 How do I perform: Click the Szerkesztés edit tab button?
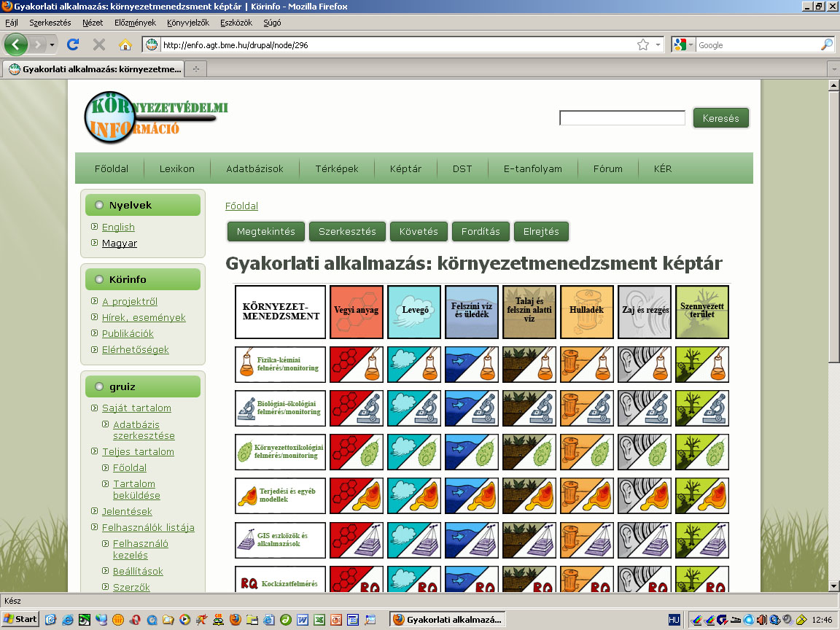coord(347,231)
